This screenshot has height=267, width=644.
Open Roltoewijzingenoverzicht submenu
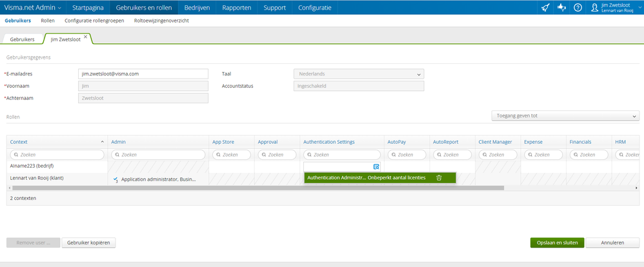(161, 21)
